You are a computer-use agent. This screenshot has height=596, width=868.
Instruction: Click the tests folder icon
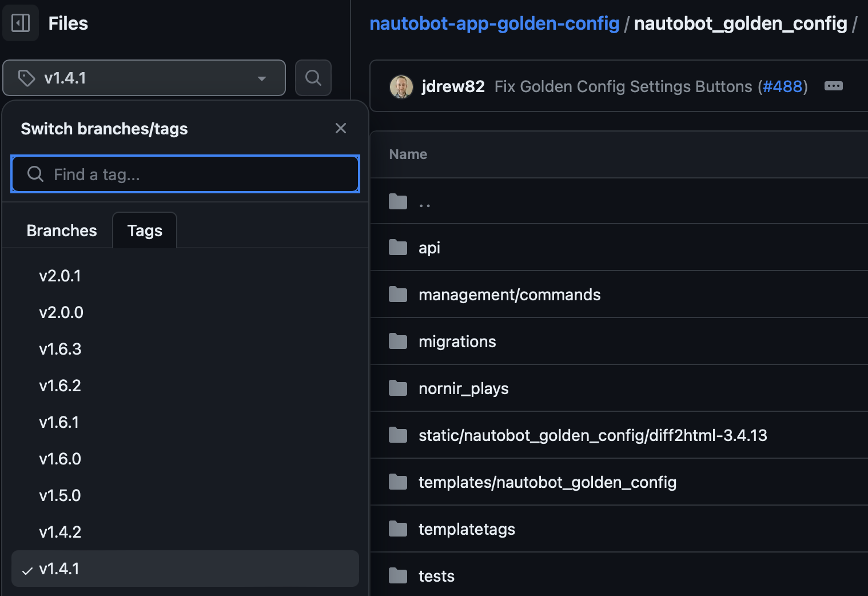398,576
